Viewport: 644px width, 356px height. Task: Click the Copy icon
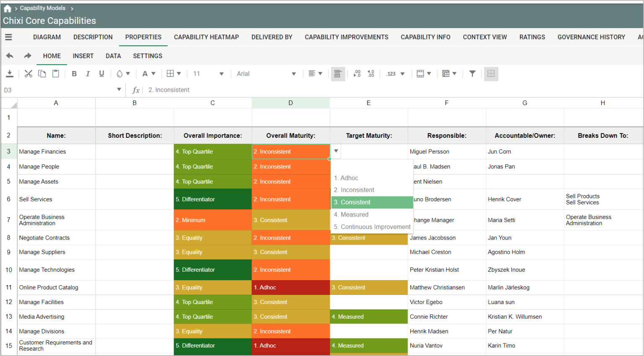coord(42,73)
